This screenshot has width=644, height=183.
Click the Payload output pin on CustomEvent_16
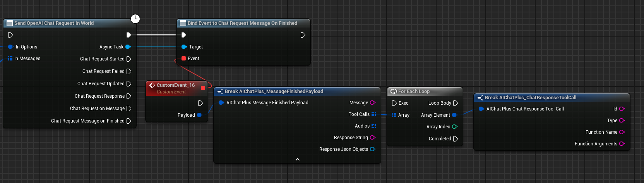200,115
